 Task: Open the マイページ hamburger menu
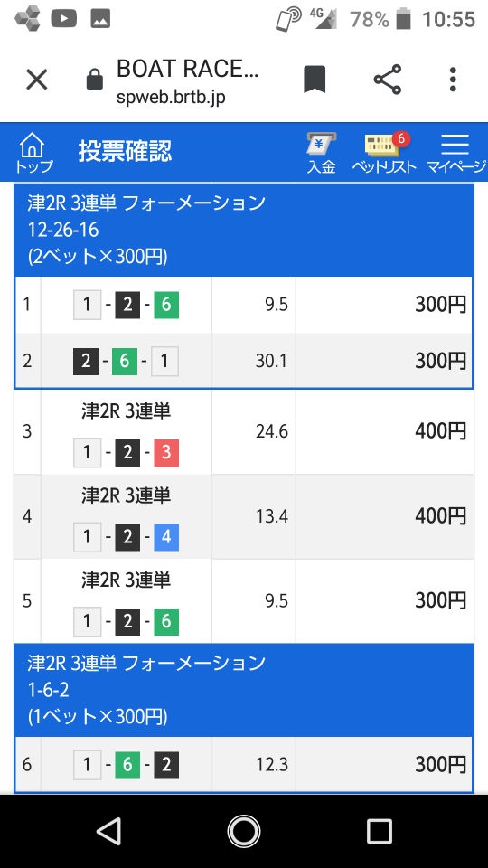tap(455, 153)
